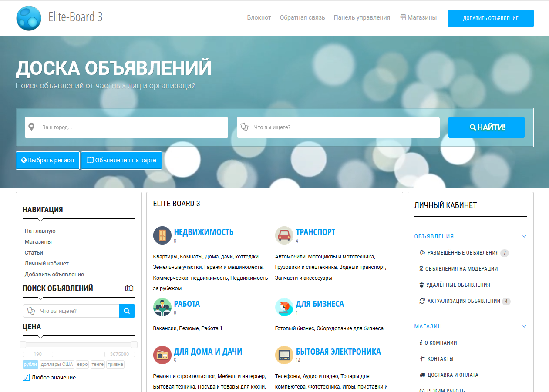Click the Бытовая электроника TV icon

284,355
